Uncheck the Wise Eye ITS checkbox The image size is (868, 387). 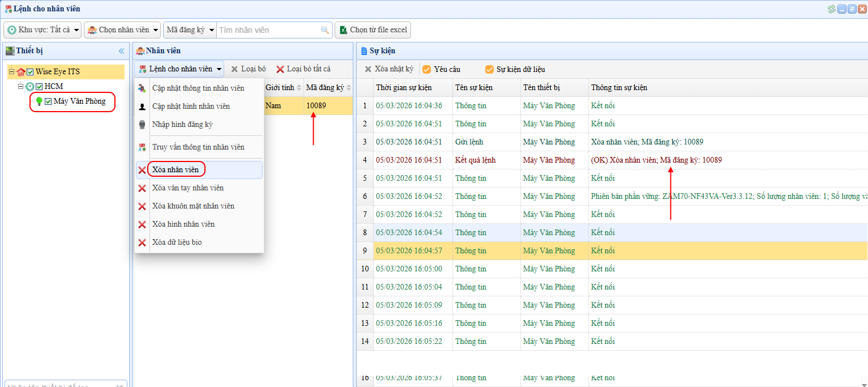point(31,72)
